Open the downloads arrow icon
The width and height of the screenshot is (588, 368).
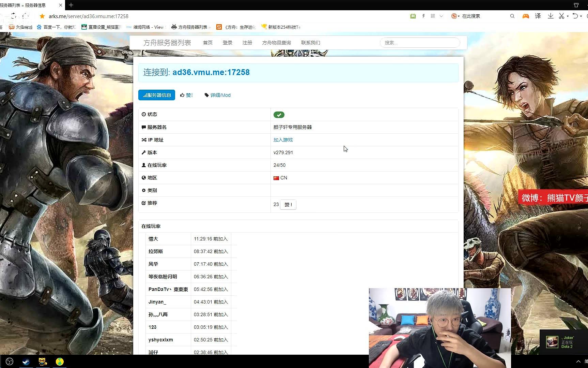pos(550,16)
